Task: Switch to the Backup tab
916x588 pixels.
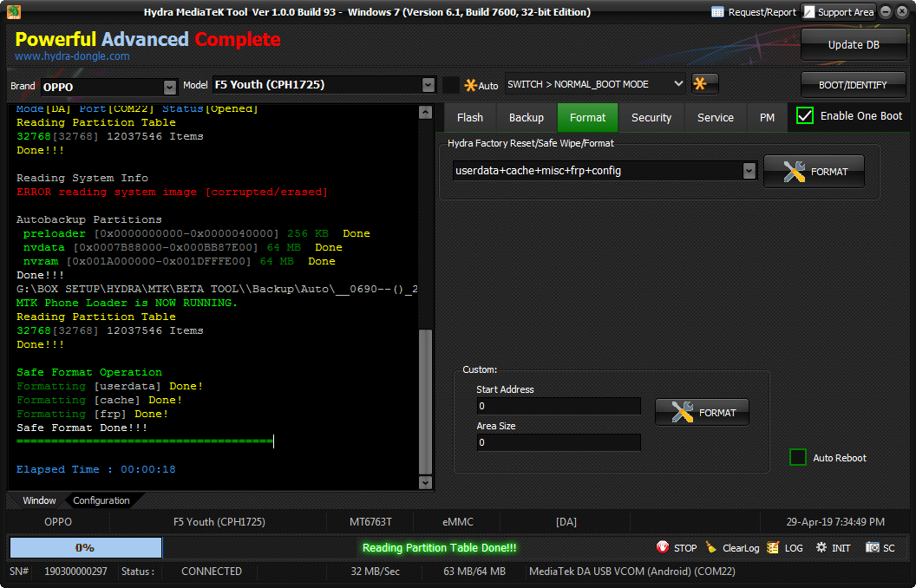Action: pos(526,117)
